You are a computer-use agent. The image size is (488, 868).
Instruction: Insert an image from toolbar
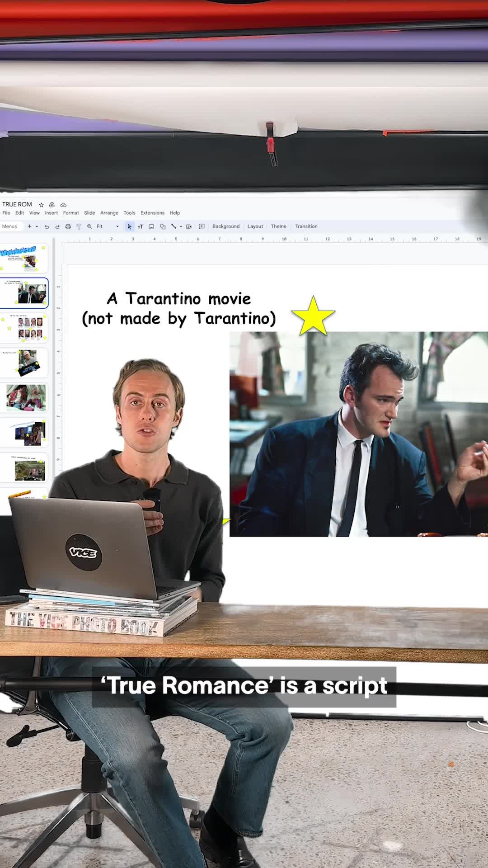coord(151,226)
